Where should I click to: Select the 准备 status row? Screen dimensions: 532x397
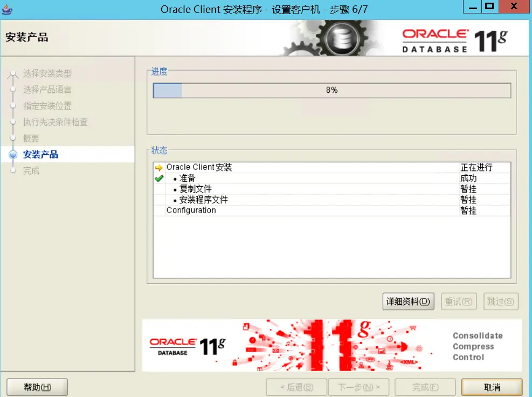coord(332,179)
